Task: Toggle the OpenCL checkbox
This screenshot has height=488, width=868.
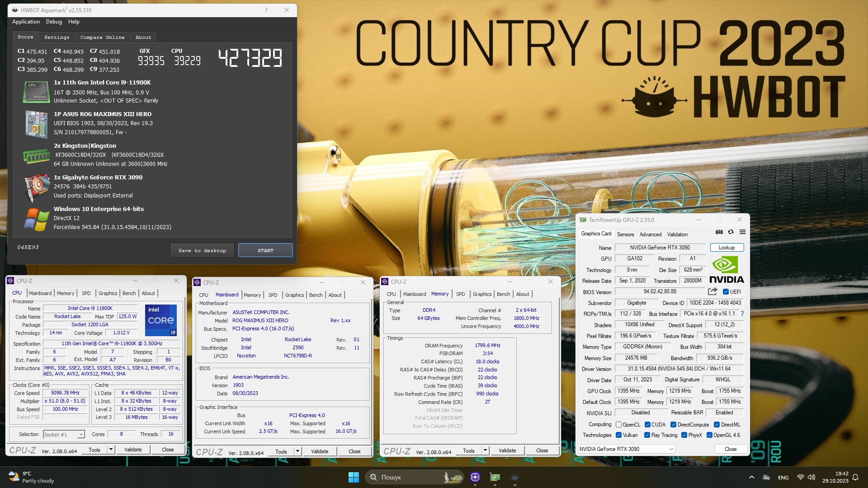Action: tap(618, 425)
